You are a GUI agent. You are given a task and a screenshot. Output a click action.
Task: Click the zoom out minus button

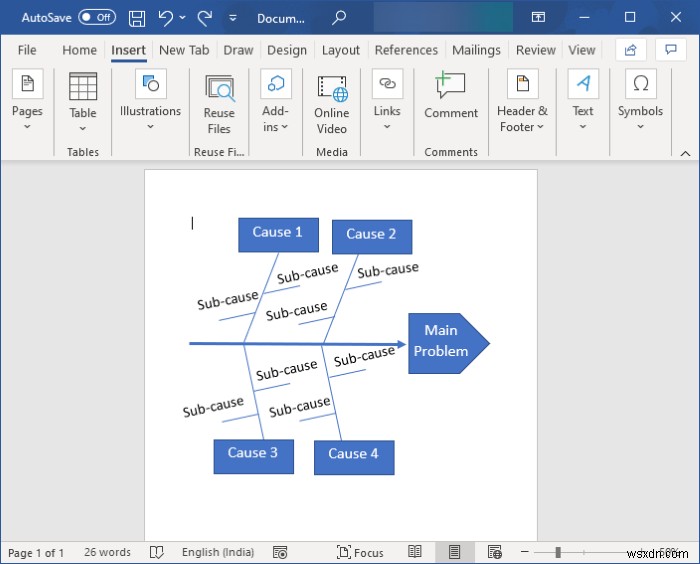(x=525, y=552)
